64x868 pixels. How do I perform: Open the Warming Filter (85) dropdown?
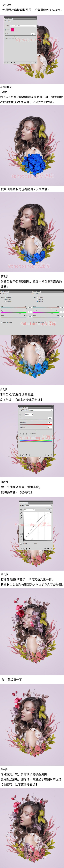(x=23, y=26)
